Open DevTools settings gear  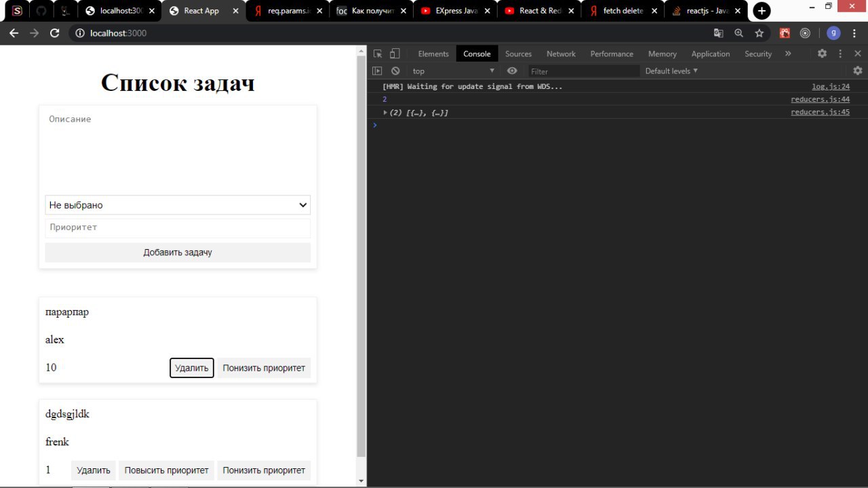[822, 54]
